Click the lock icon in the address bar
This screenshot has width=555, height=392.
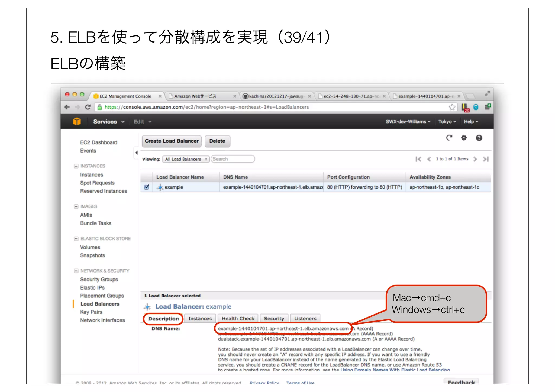point(99,107)
